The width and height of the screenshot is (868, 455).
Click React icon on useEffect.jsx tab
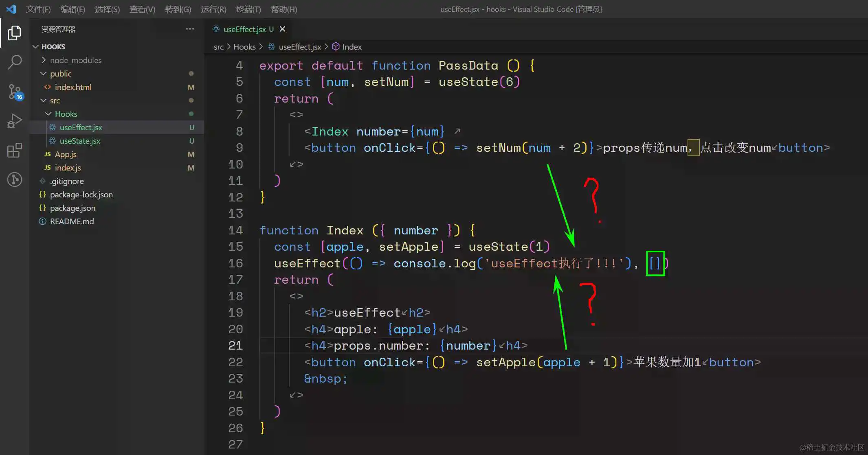[x=216, y=29]
